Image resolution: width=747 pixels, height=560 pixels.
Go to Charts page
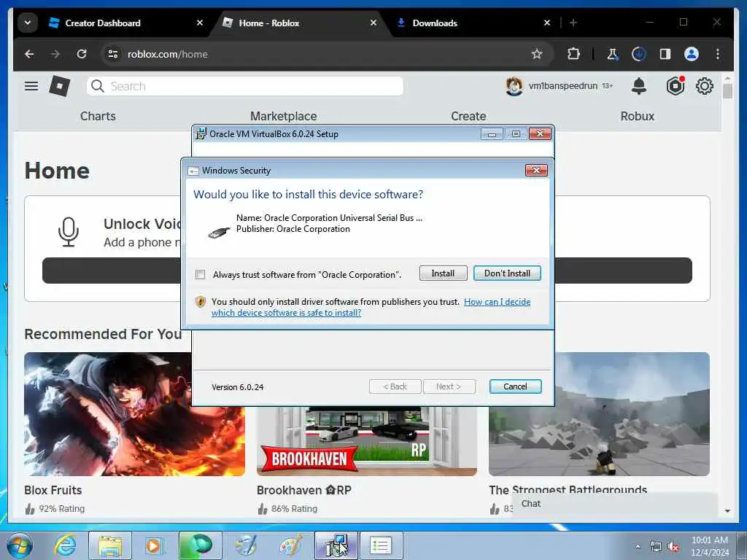[x=98, y=116]
